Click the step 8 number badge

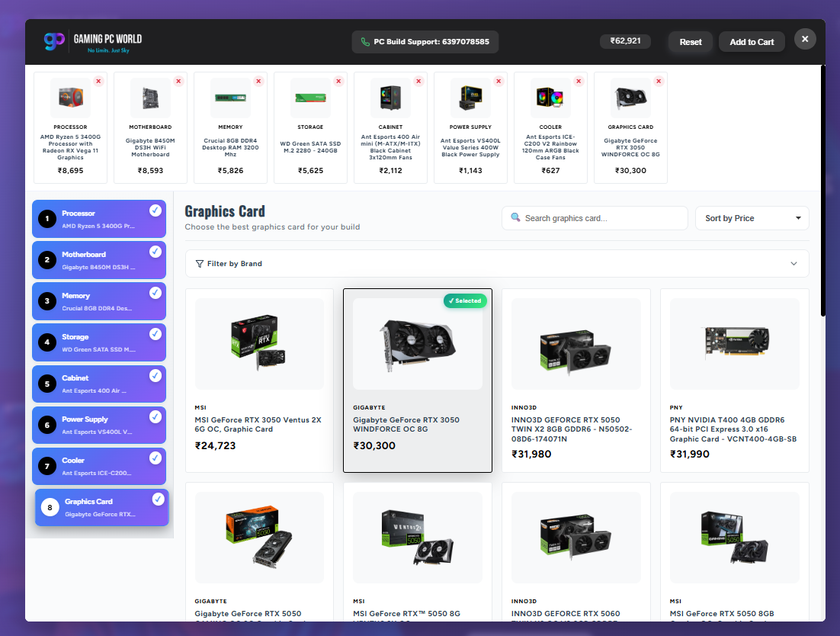pos(50,507)
